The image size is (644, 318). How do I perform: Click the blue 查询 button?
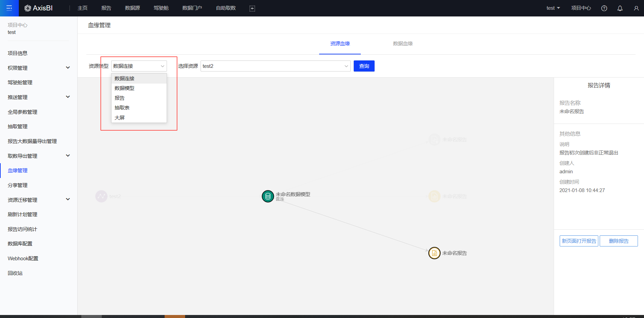point(364,66)
